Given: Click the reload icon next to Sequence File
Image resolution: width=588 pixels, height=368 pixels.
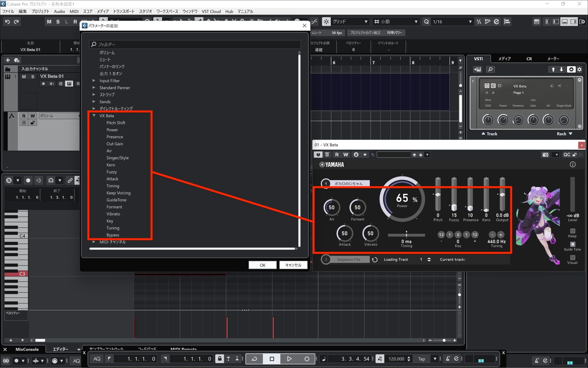Looking at the screenshot, I should pos(375,259).
